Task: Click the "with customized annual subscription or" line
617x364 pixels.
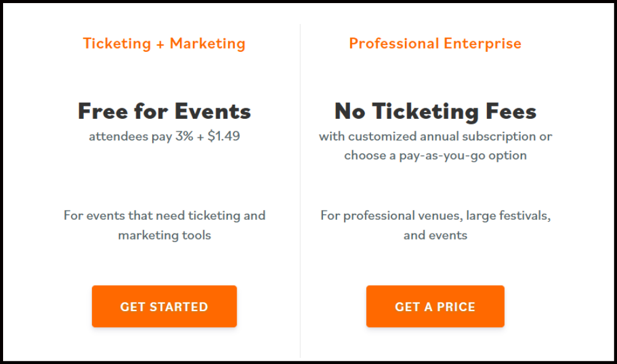Action: 435,137
